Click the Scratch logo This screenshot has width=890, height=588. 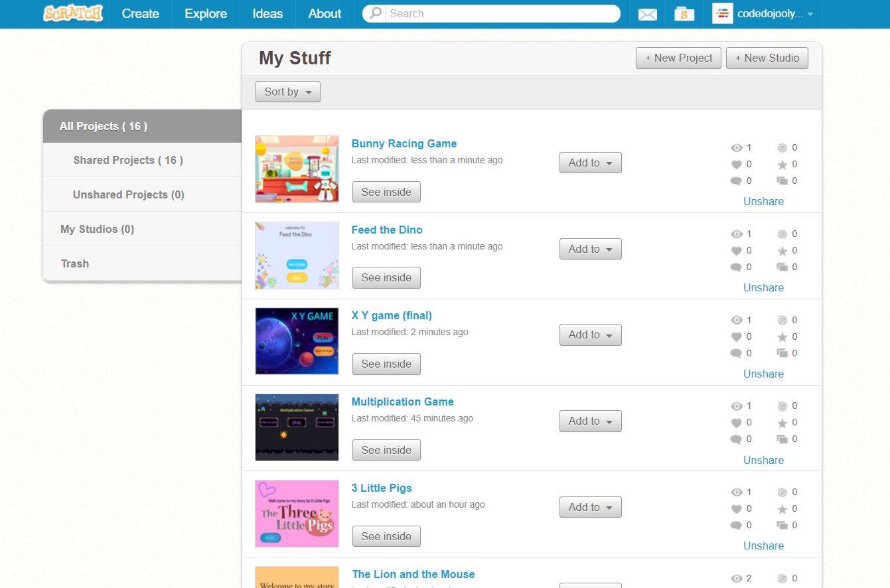73,13
